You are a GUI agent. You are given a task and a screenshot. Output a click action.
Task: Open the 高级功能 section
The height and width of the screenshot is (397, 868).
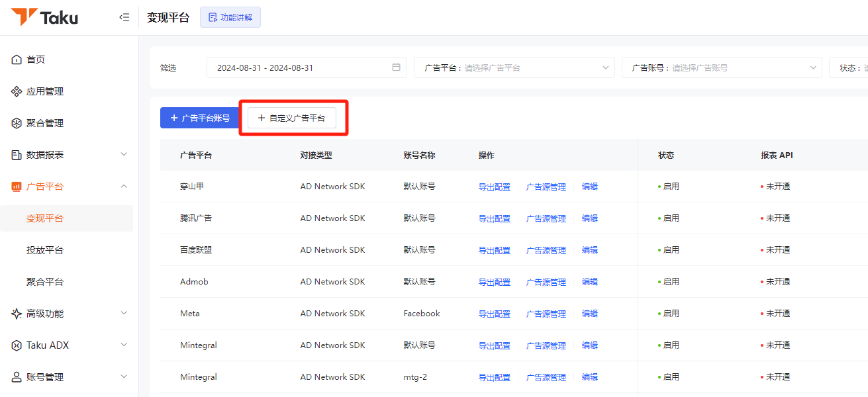pos(46,313)
